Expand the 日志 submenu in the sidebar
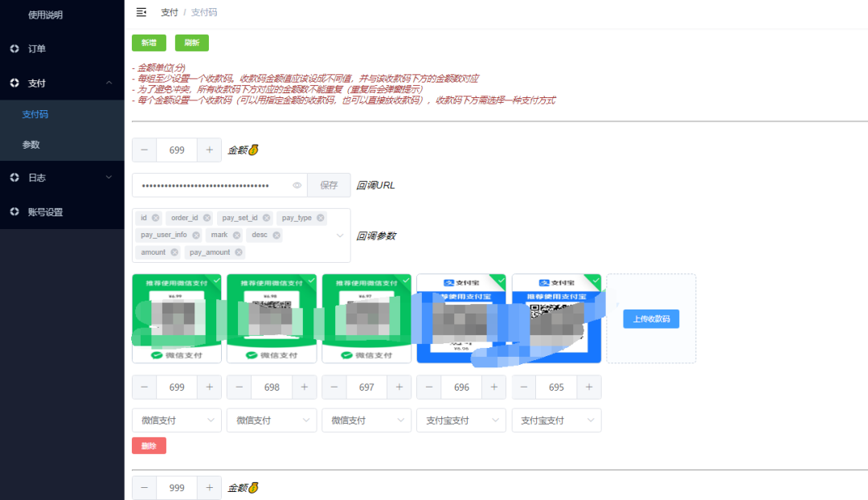The width and height of the screenshot is (868, 500). [x=108, y=177]
